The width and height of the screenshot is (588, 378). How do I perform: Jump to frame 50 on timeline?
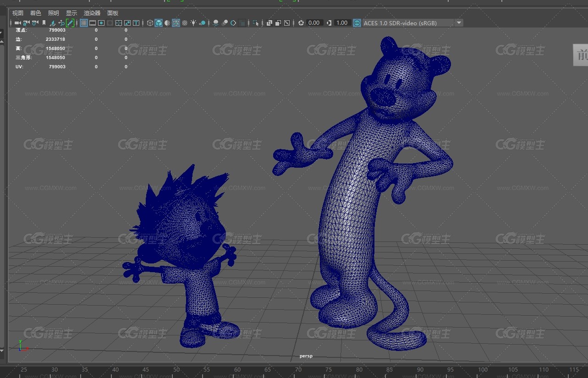pyautogui.click(x=176, y=370)
